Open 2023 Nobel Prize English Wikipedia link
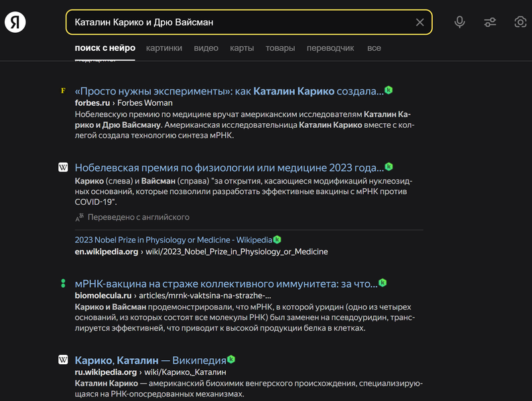This screenshot has width=532, height=401. point(174,240)
